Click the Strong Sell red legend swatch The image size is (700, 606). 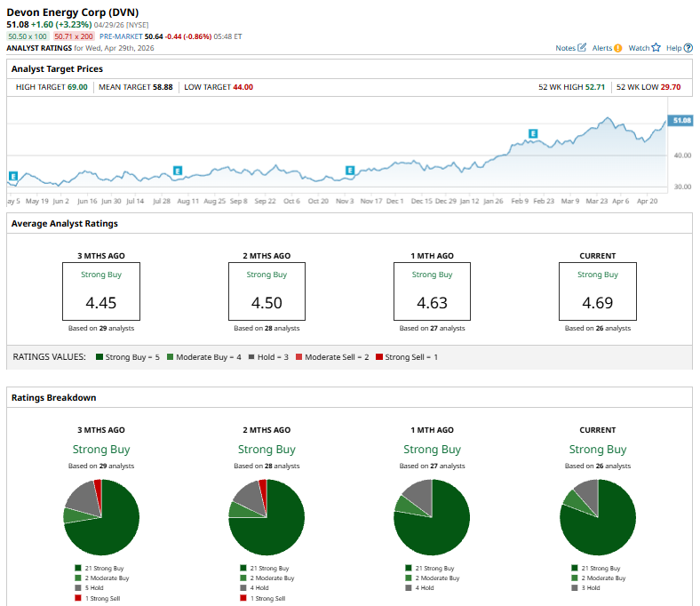378,357
